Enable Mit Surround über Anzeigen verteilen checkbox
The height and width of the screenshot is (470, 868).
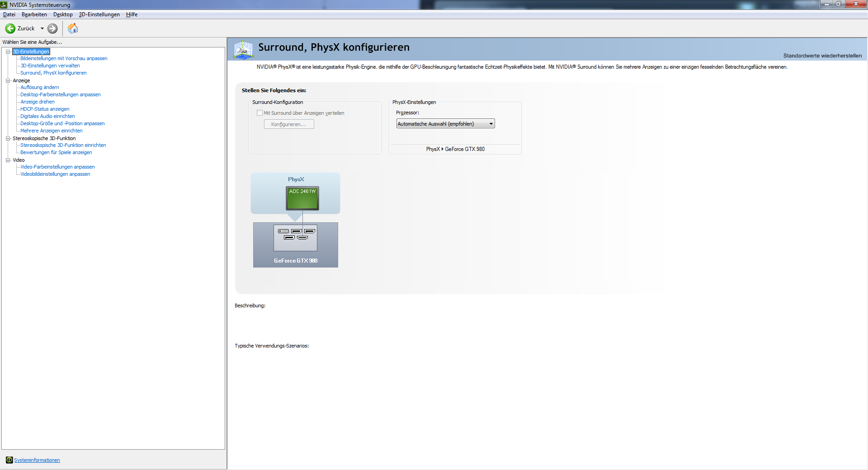(259, 113)
